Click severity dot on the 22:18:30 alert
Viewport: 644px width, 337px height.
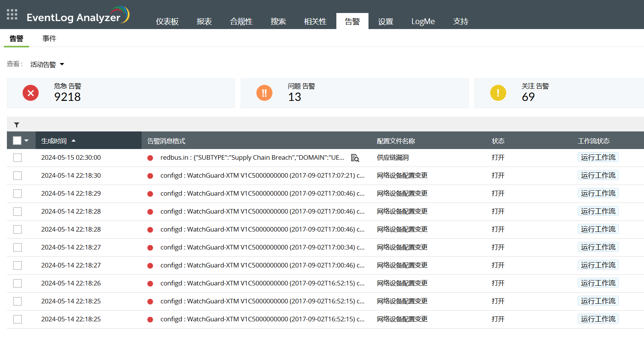[x=150, y=176]
